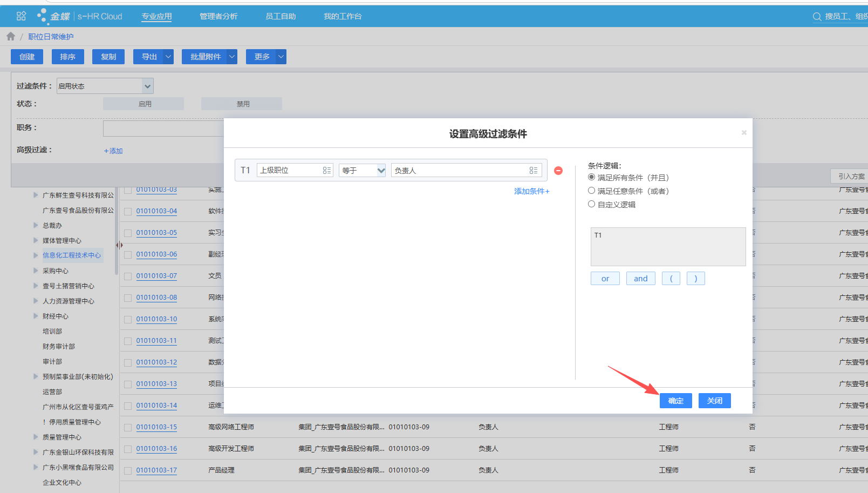
Task: Confirm the filter with 确定 button
Action: click(675, 401)
